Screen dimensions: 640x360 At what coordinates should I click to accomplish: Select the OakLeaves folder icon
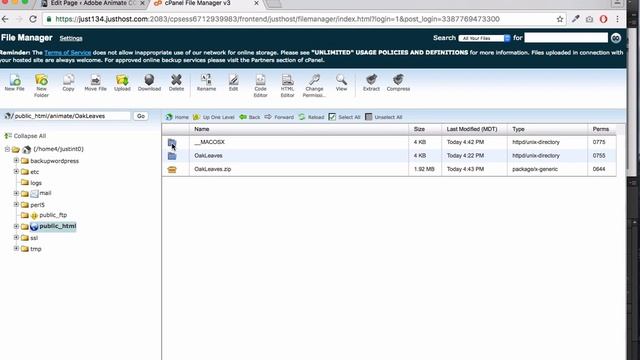coord(172,156)
